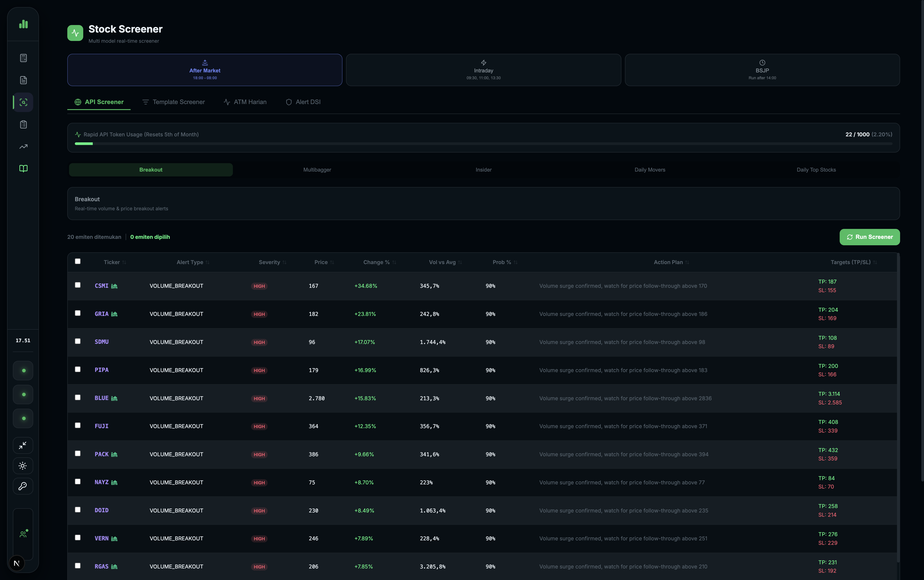
Task: Sort the table by the Price column
Action: tap(324, 262)
